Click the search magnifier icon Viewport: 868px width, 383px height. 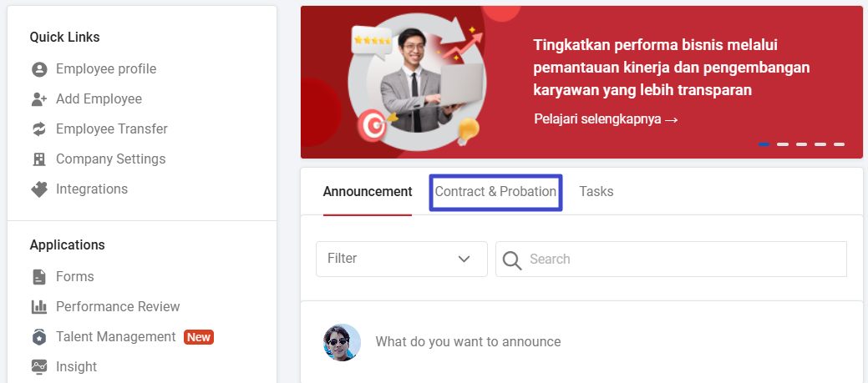pyautogui.click(x=511, y=260)
